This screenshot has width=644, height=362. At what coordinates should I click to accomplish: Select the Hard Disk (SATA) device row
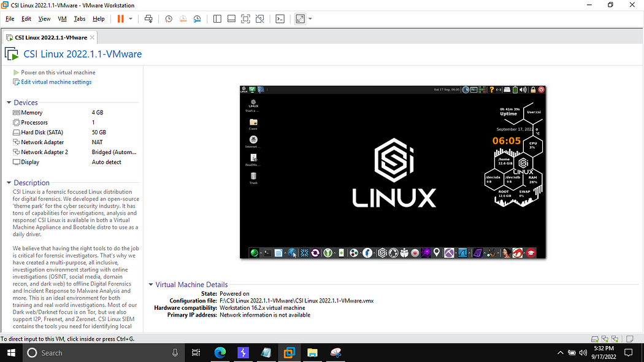[75, 133]
